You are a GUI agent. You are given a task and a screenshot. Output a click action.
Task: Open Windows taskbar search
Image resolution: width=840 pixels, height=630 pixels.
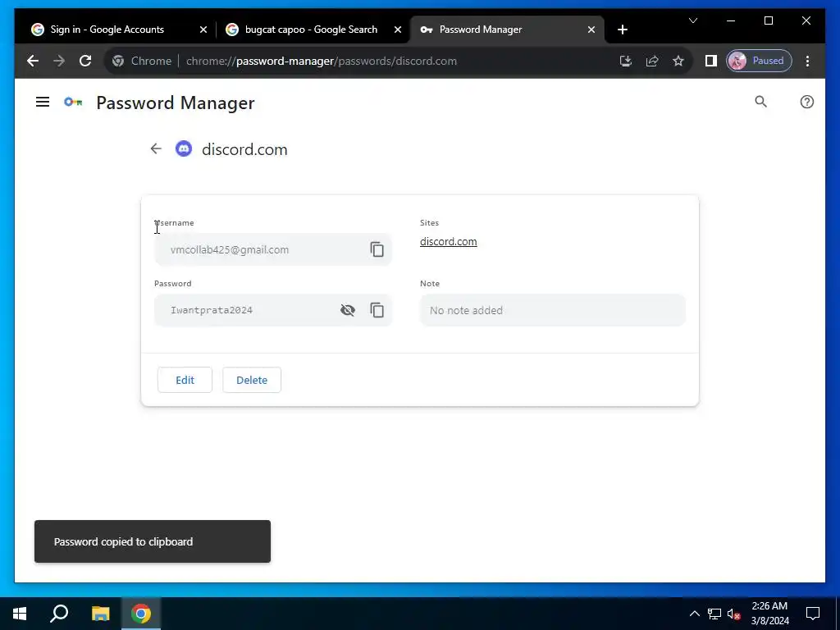(59, 614)
